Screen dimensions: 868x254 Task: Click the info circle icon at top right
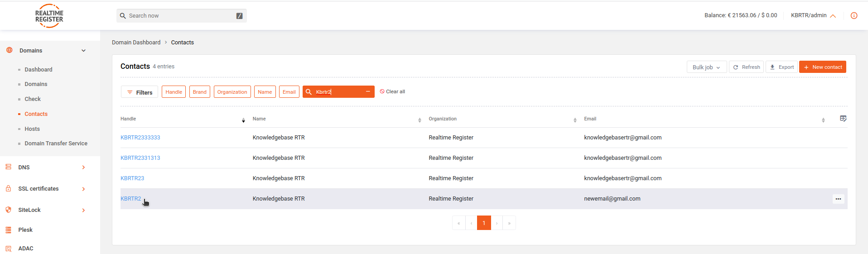pos(854,15)
